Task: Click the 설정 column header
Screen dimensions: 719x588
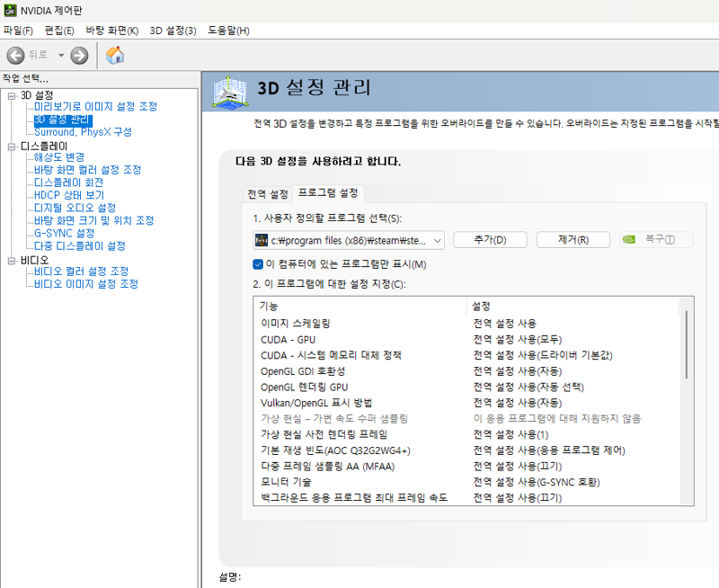Action: 573,306
